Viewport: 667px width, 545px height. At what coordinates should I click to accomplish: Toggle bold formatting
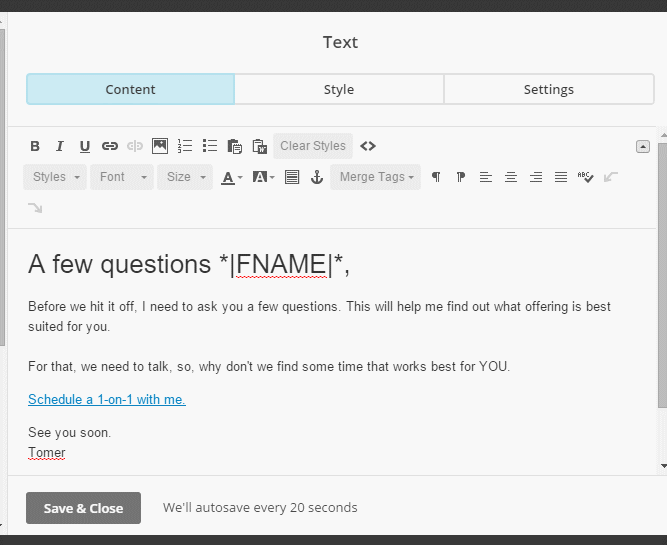click(x=35, y=146)
